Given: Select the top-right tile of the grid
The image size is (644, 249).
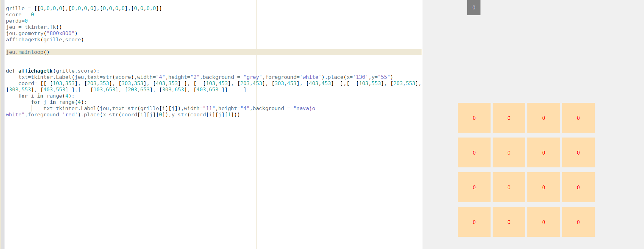Looking at the screenshot, I should coord(578,118).
